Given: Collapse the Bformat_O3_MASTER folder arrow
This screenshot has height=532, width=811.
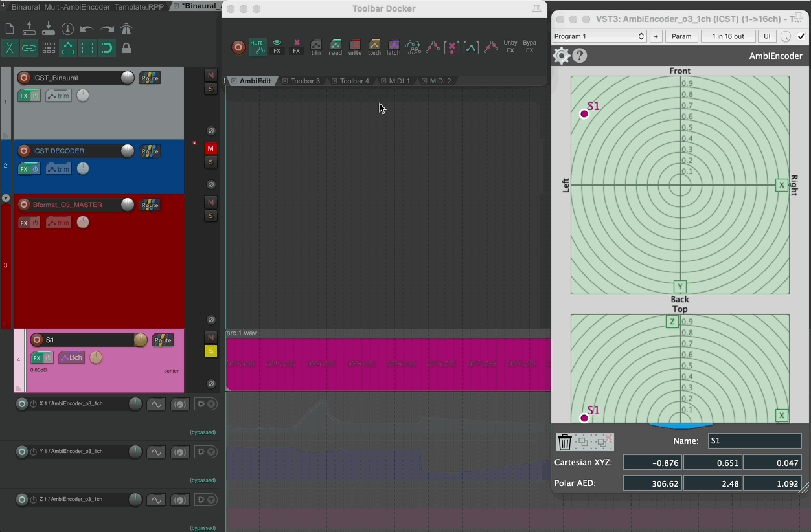Looking at the screenshot, I should click(6, 198).
